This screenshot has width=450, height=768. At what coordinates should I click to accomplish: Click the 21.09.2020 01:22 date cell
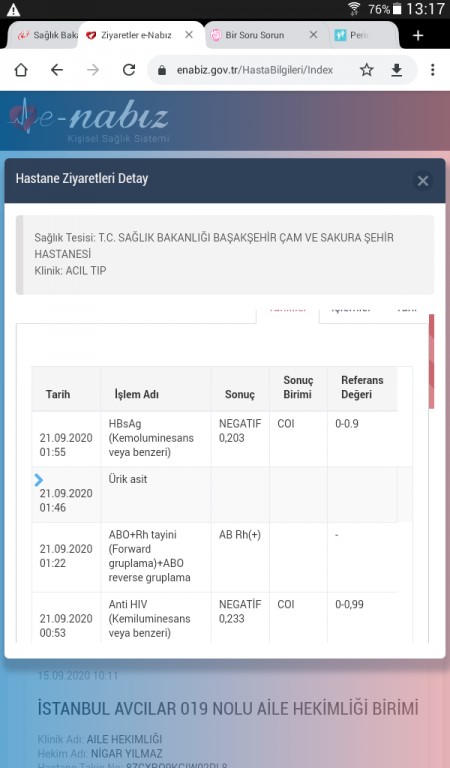[66, 556]
